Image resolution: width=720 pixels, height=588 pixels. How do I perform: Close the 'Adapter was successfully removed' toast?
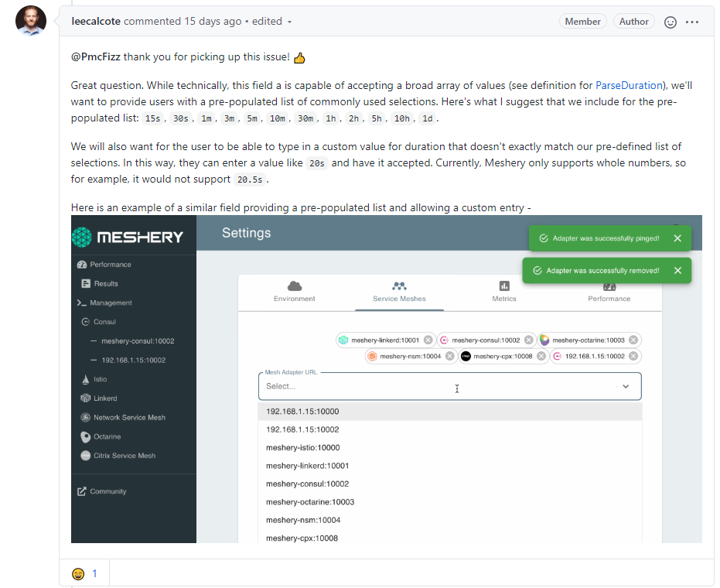pyautogui.click(x=677, y=271)
